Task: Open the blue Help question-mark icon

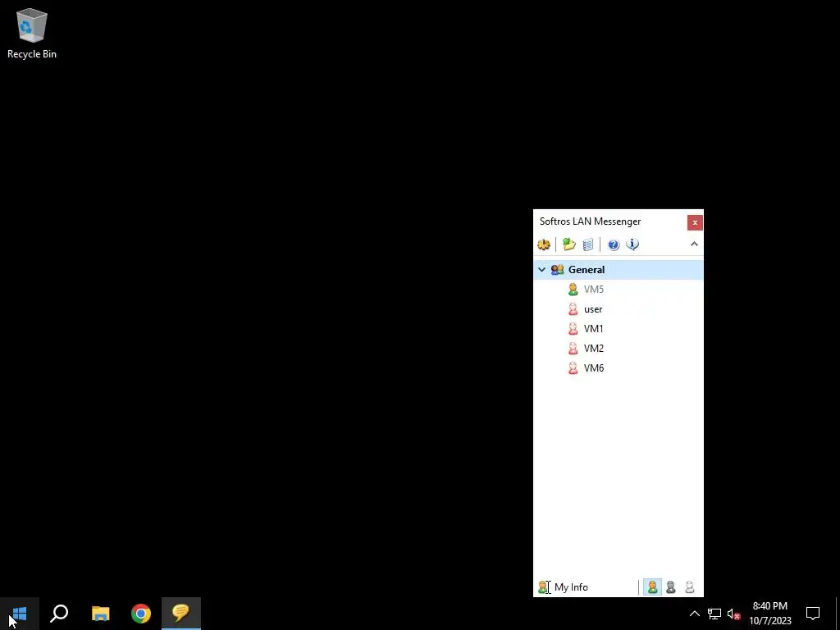Action: [614, 244]
